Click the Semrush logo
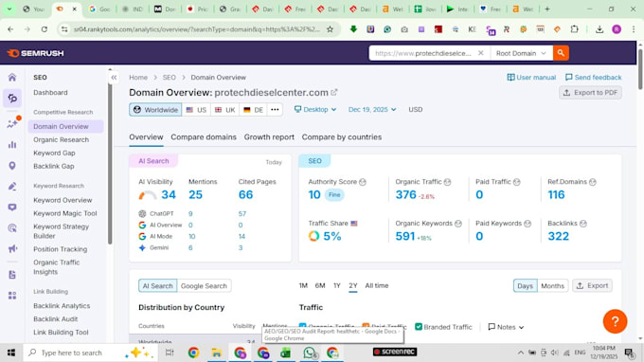644x362 pixels. click(35, 53)
